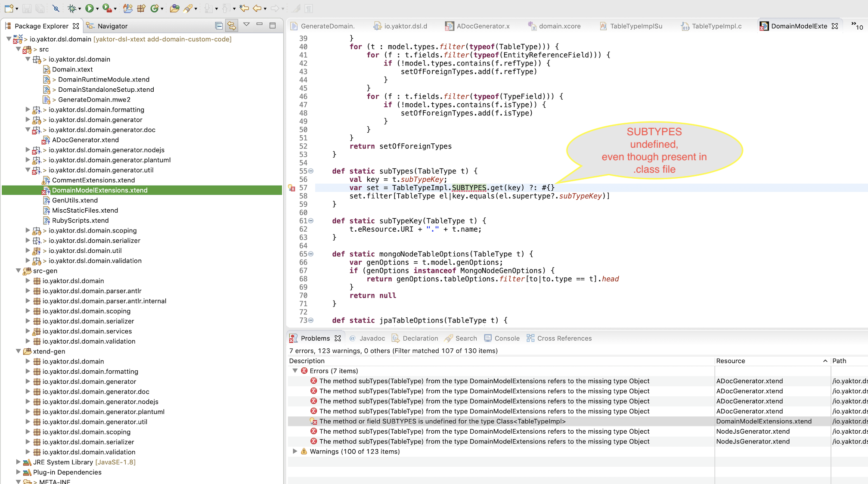
Task: Toggle Link with Editor in Package Explorer
Action: pyautogui.click(x=232, y=26)
